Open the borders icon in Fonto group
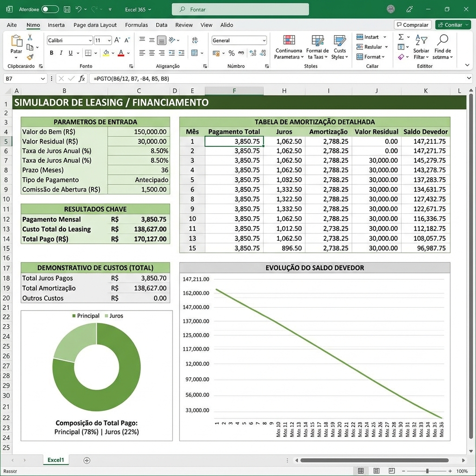This screenshot has height=476, width=476. click(88, 53)
